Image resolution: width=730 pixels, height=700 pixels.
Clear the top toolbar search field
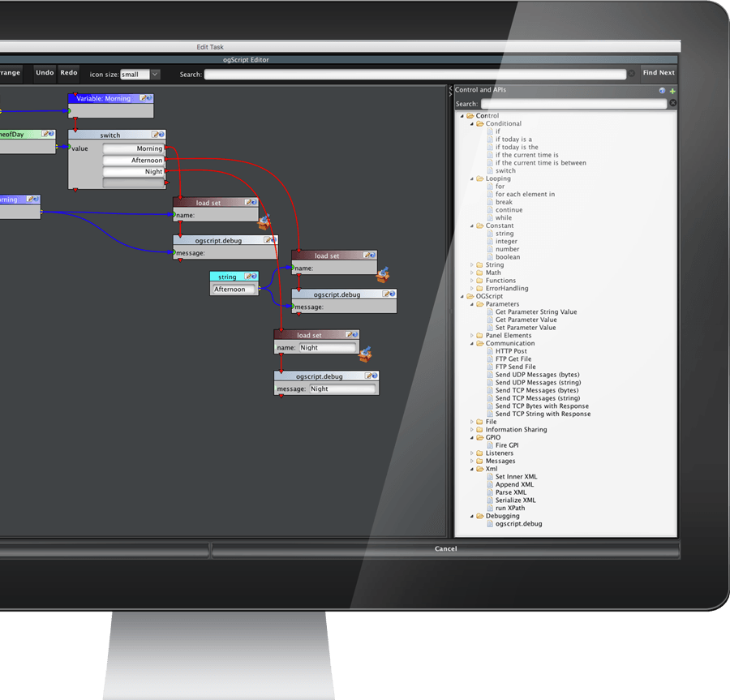[x=631, y=74]
